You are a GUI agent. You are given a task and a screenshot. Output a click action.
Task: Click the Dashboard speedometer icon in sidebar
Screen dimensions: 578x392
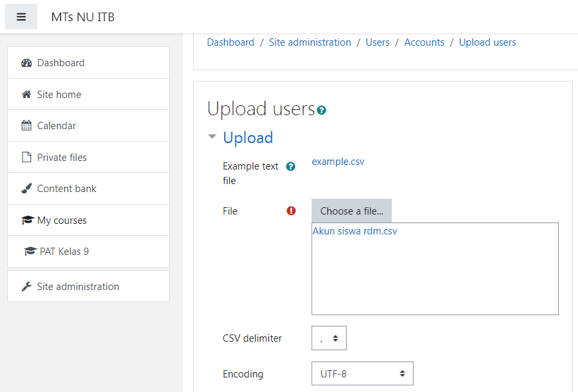(27, 63)
